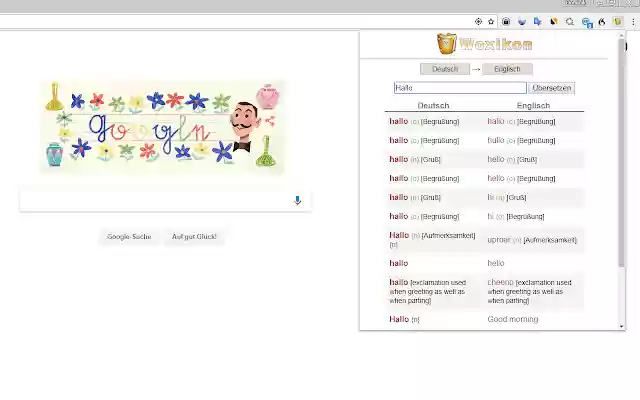Bookmark this page with the star icon
Image resolution: width=640 pixels, height=400 pixels.
tap(491, 22)
